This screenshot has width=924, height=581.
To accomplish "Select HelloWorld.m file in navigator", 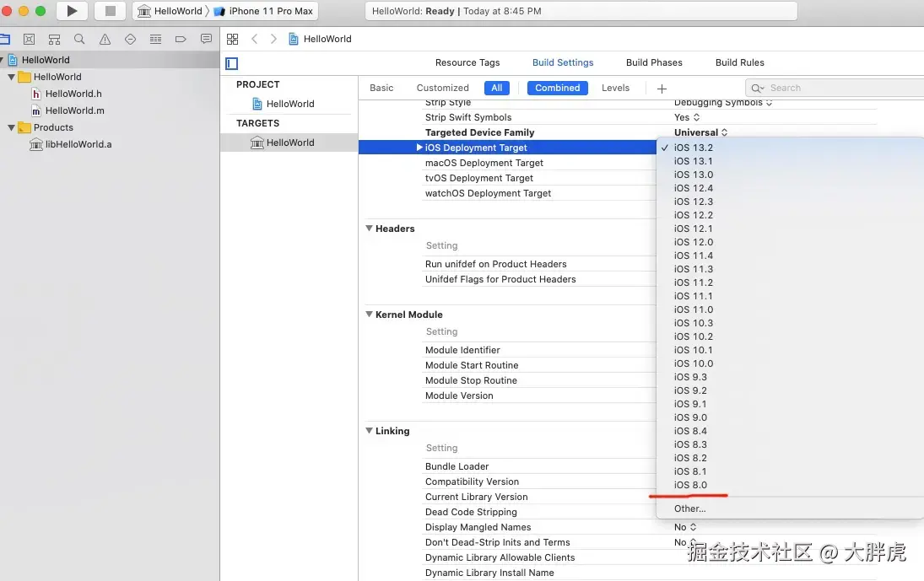I will [68, 110].
